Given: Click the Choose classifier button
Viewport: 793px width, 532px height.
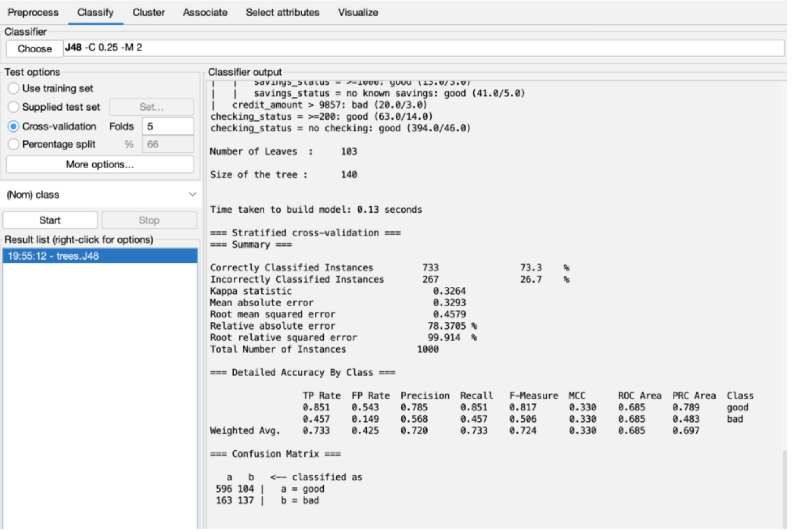Looking at the screenshot, I should pyautogui.click(x=34, y=48).
